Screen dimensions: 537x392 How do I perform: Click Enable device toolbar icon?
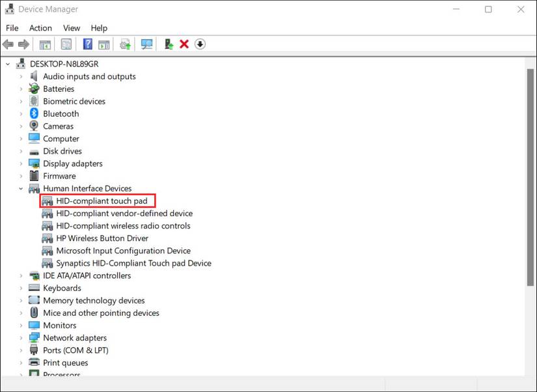point(169,44)
